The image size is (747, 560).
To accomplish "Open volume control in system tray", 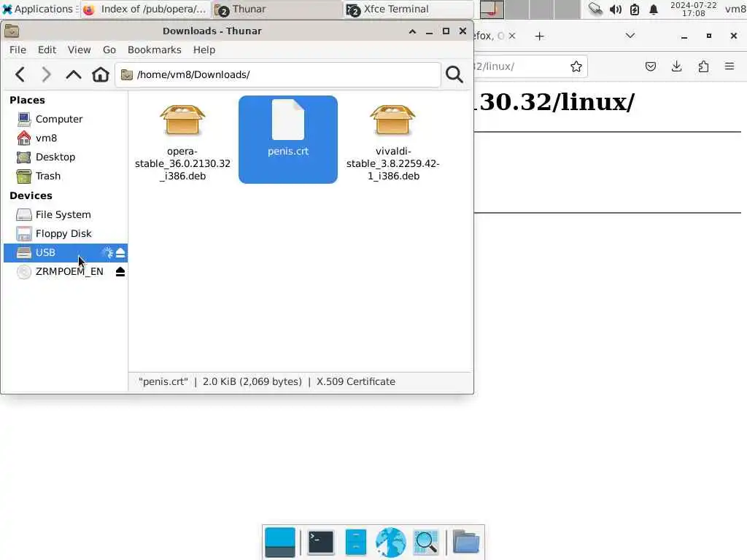I will tap(615, 9).
